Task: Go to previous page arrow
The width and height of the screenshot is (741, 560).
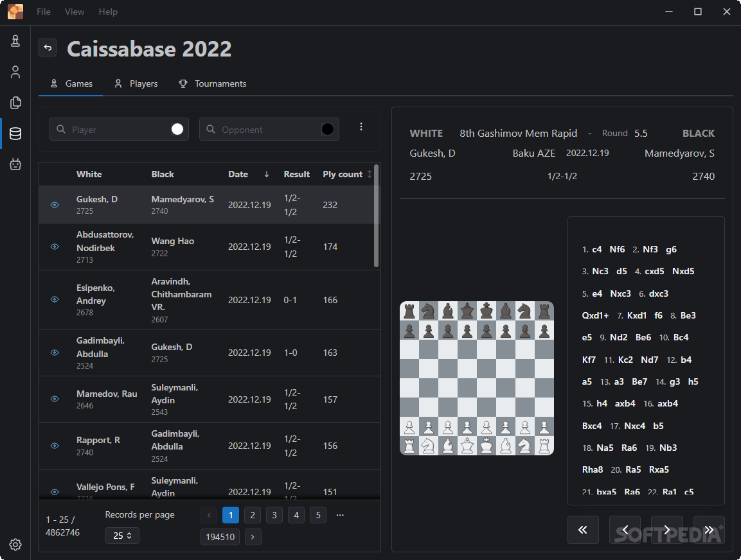Action: 209,515
